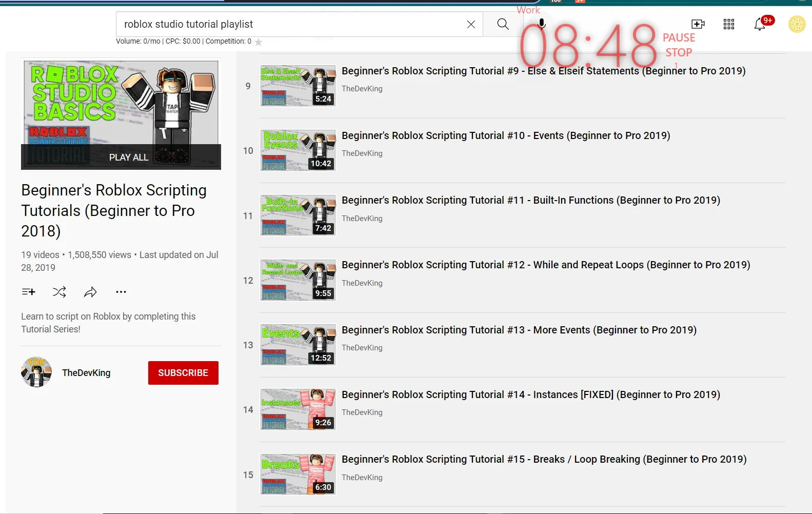Image resolution: width=812 pixels, height=514 pixels.
Task: Click playlist index number 9
Action: (x=248, y=86)
